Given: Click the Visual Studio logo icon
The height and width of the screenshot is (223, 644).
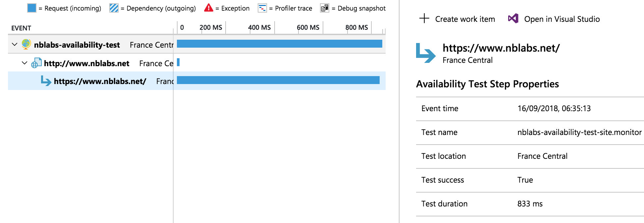Looking at the screenshot, I should pos(513,19).
